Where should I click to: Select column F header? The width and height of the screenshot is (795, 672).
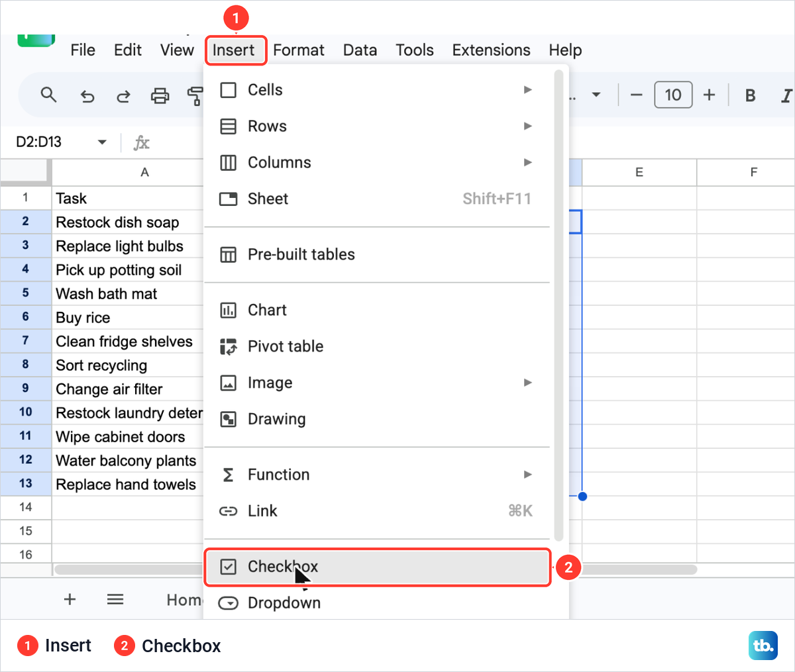tap(746, 172)
